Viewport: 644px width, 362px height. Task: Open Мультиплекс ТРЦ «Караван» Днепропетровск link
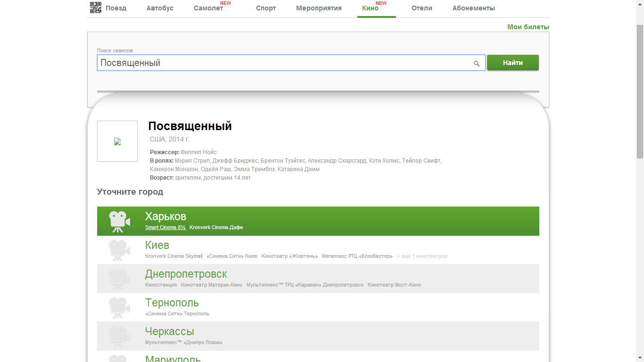(305, 285)
